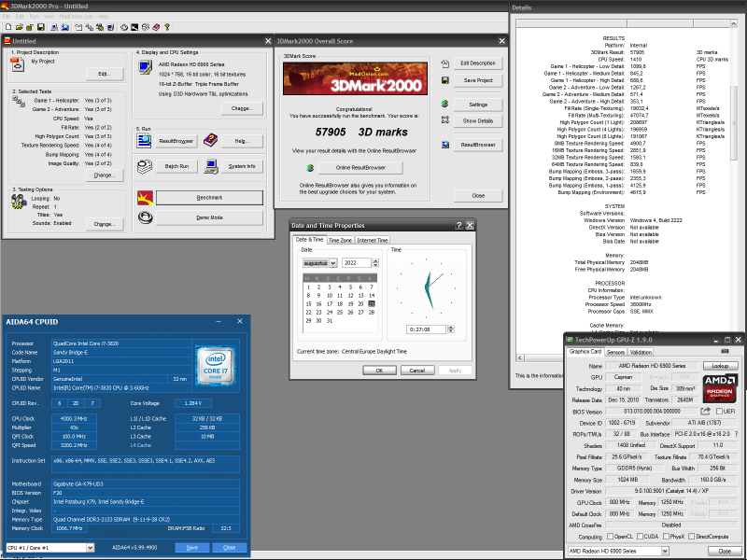This screenshot has height=560, width=747.
Task: Click the icon beside Show Details
Action: click(x=445, y=120)
